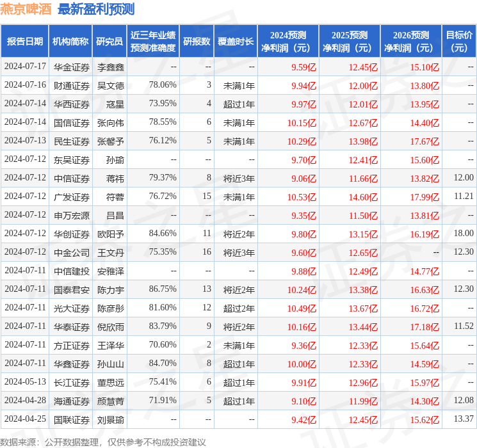Click report date 2024-04-28
This screenshot has height=448, width=477.
click(x=25, y=400)
